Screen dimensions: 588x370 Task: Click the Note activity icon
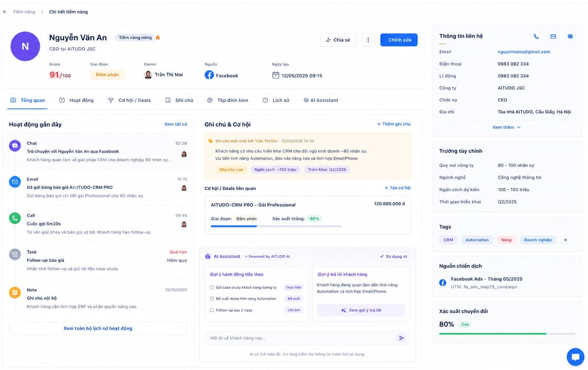[15, 292]
